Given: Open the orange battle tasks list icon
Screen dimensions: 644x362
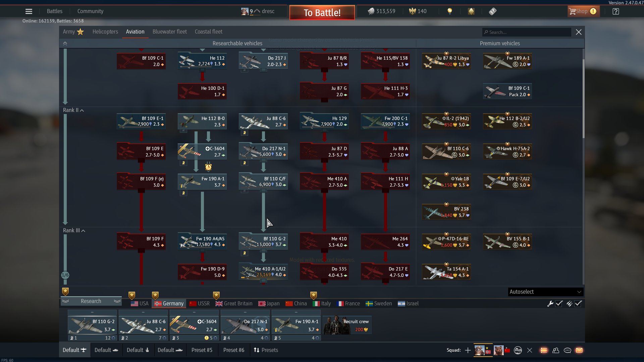Looking at the screenshot, I should 544,350.
